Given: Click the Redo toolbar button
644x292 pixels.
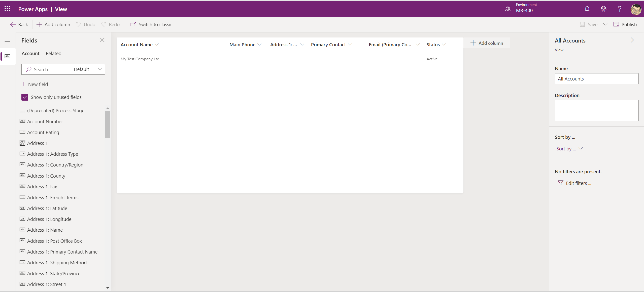Looking at the screenshot, I should coord(111,24).
